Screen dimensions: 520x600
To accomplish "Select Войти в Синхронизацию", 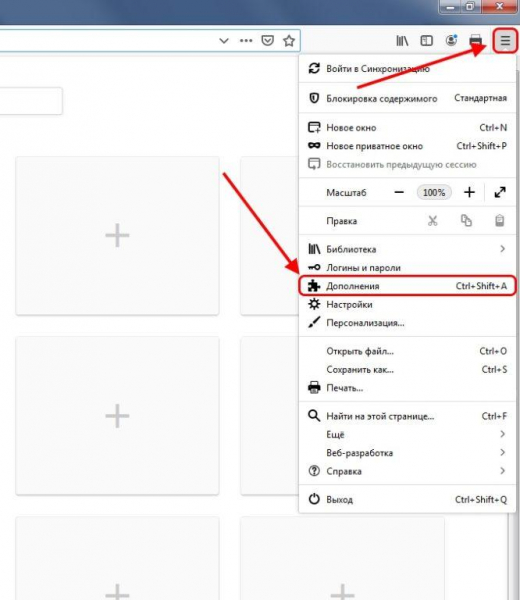I will (408, 69).
